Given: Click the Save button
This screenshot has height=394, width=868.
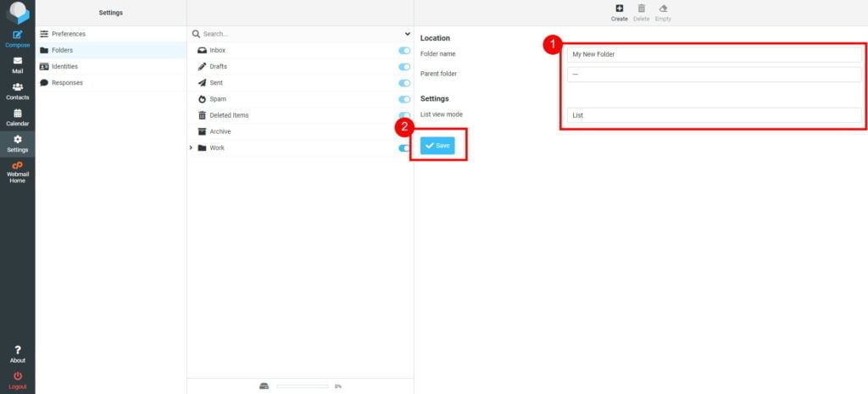Looking at the screenshot, I should [437, 146].
